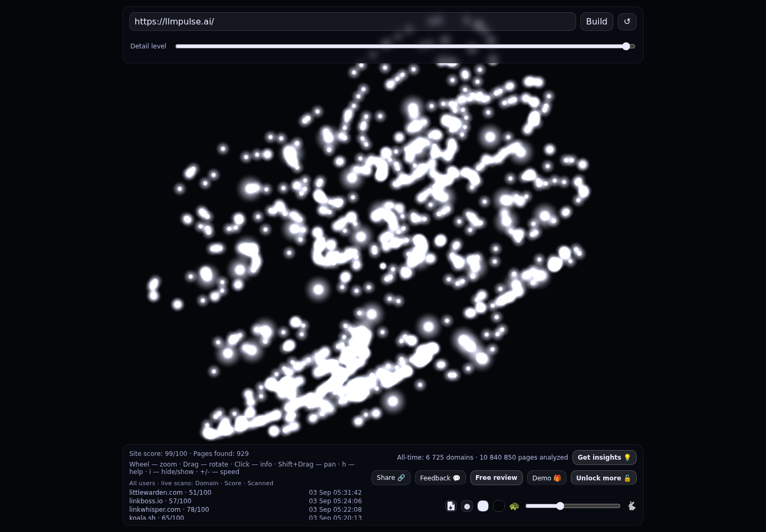Click the URL input field
Screen dimensions: 766x532
(353, 22)
